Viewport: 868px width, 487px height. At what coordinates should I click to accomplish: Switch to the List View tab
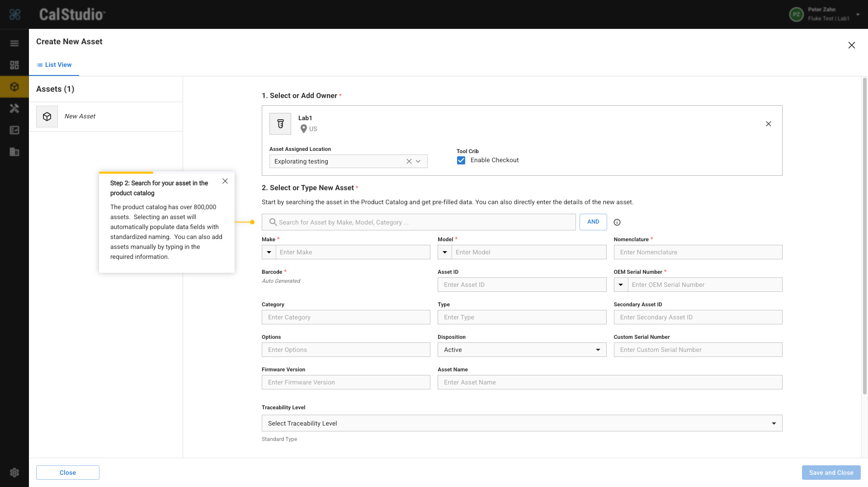pyautogui.click(x=54, y=65)
